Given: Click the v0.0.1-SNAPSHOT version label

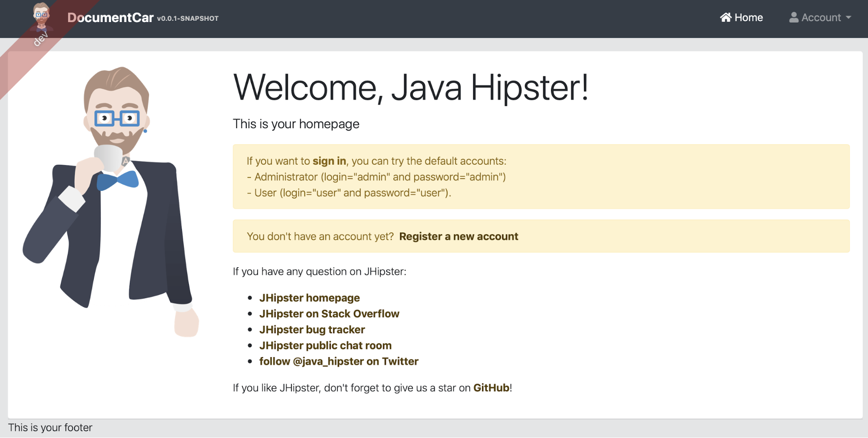Looking at the screenshot, I should pos(188,19).
